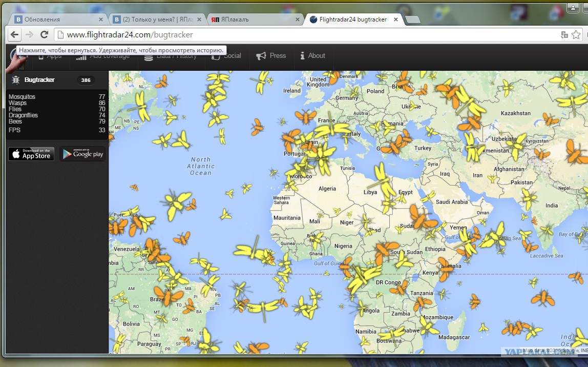588x367 pixels.
Task: Click the Bees row in stats
Action: pyautogui.click(x=57, y=121)
